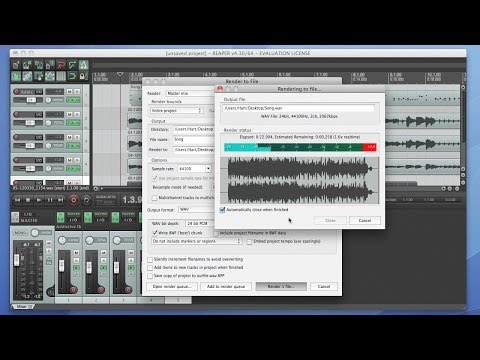Screen dimensions: 480x360
Task: Click the red record button in transport
Action: click(74, 200)
